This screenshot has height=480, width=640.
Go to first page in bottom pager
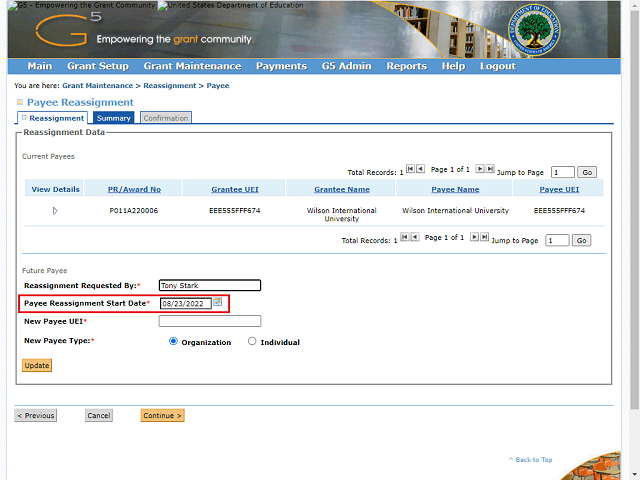404,237
